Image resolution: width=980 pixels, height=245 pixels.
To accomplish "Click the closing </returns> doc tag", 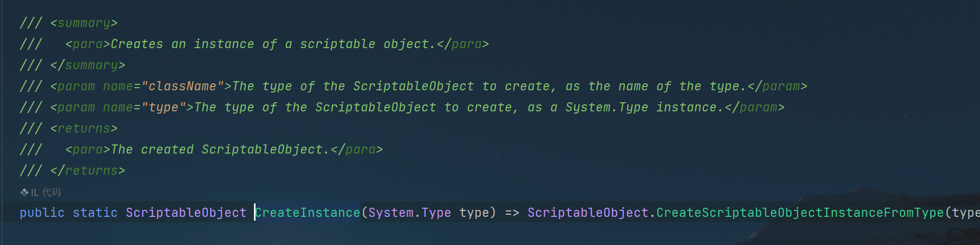I will click(x=88, y=171).
